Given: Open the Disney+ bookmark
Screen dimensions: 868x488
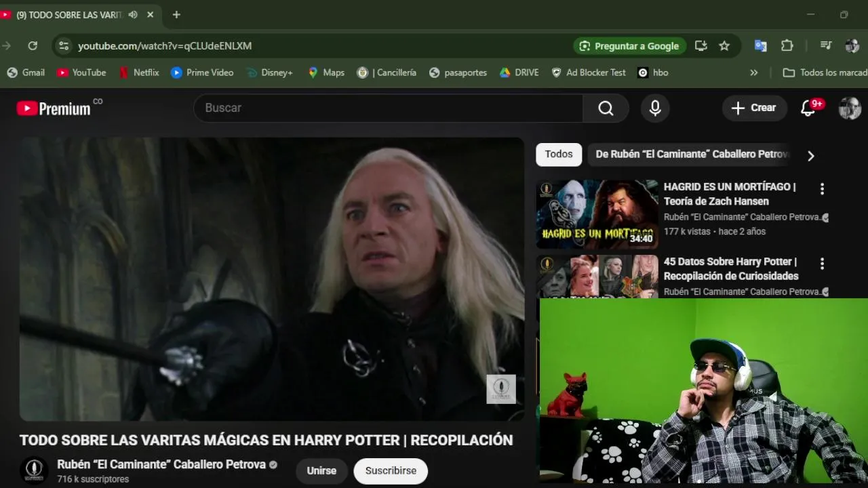Looking at the screenshot, I should point(269,73).
